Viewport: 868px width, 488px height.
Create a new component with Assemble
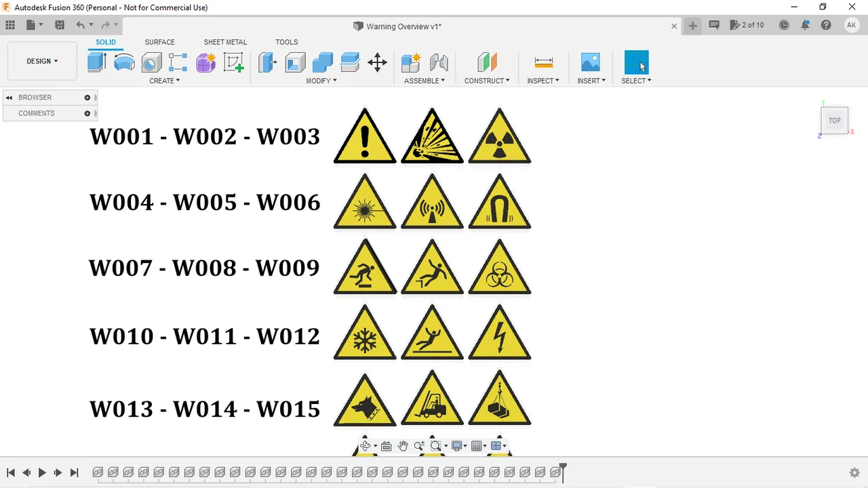click(410, 62)
